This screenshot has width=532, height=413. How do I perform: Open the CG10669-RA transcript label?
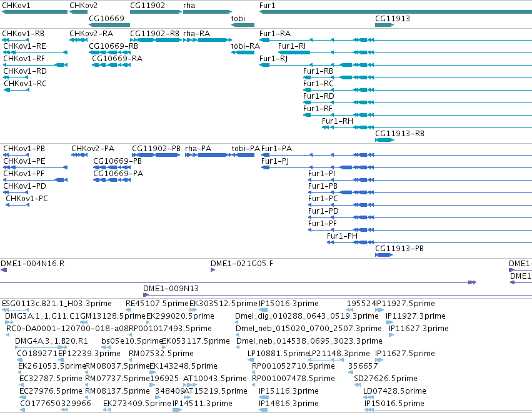pyautogui.click(x=118, y=59)
